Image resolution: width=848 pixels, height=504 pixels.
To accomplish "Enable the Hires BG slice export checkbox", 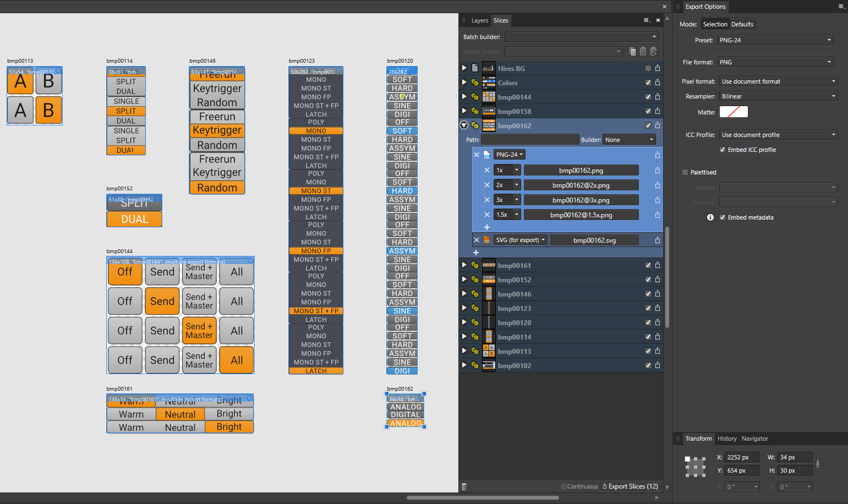I will tap(648, 68).
